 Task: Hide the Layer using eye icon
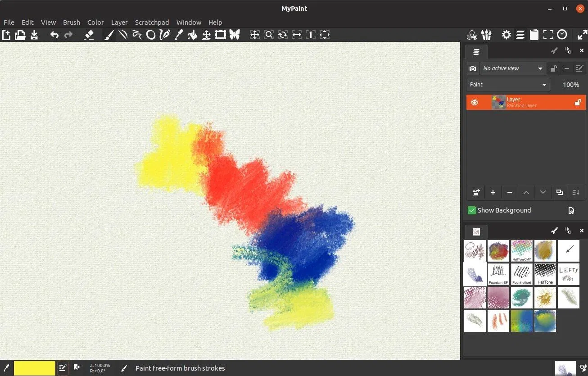(475, 103)
